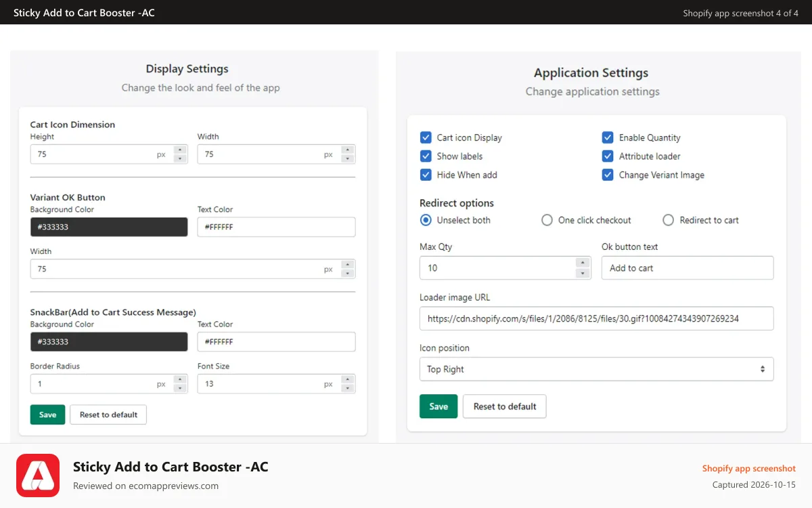Image resolution: width=812 pixels, height=508 pixels.
Task: Click SnackBar(Add to Cart Success Message) label
Action: tap(113, 312)
